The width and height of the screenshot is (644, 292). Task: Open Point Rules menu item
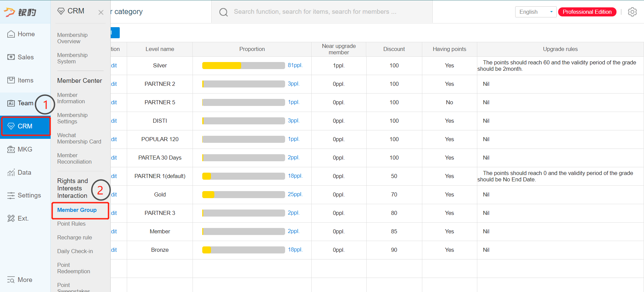point(71,224)
